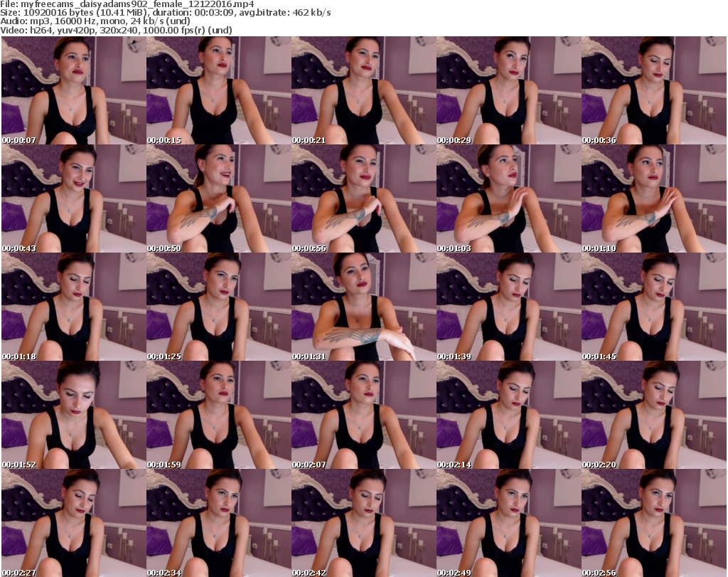Select the frame timestamped 00:00:07
The width and height of the screenshot is (728, 577).
73,90
